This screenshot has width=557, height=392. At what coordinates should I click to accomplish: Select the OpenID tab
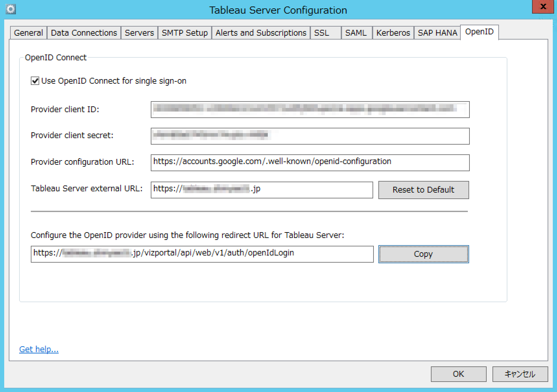(x=480, y=32)
